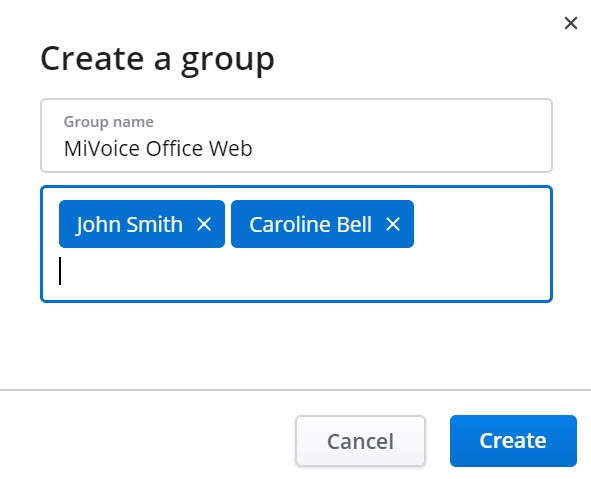Screen dimensions: 591x479
Task: Select the John Smith member chip
Action: (142, 224)
